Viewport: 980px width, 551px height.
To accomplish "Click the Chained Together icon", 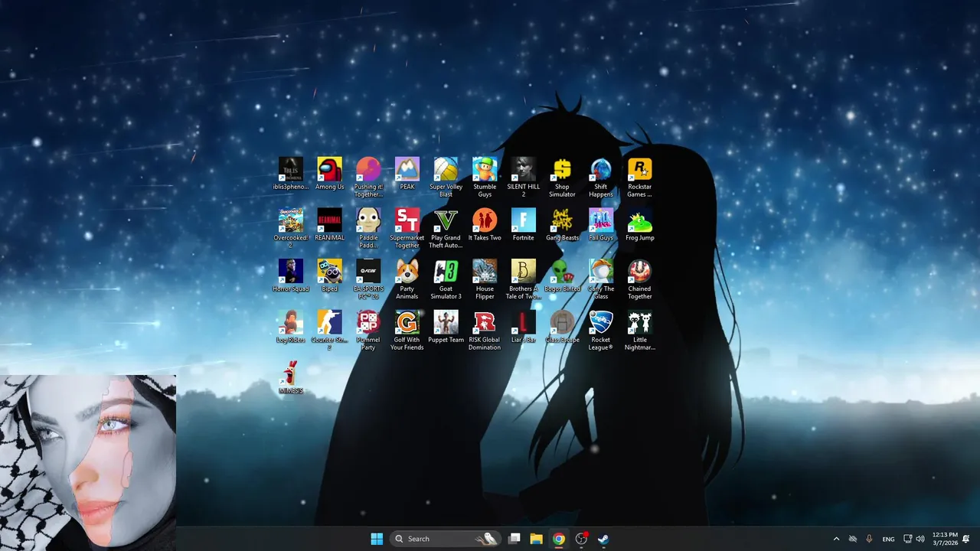I will (x=640, y=279).
